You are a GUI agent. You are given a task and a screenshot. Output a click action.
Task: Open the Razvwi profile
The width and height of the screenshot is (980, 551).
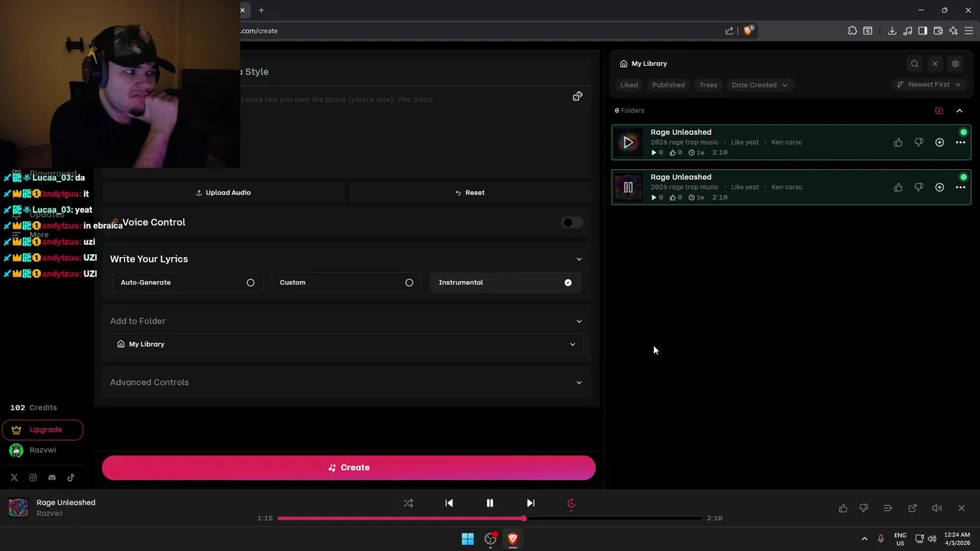[x=33, y=450]
